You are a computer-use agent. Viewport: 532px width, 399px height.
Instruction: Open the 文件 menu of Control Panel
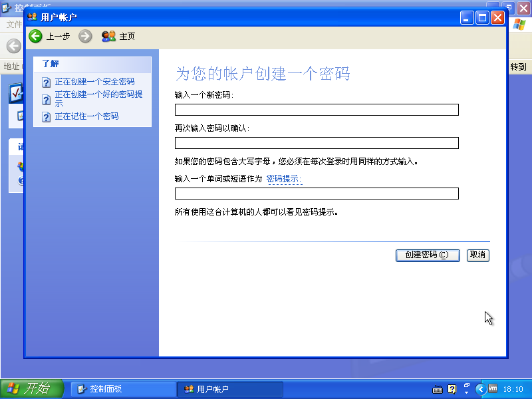click(x=15, y=23)
